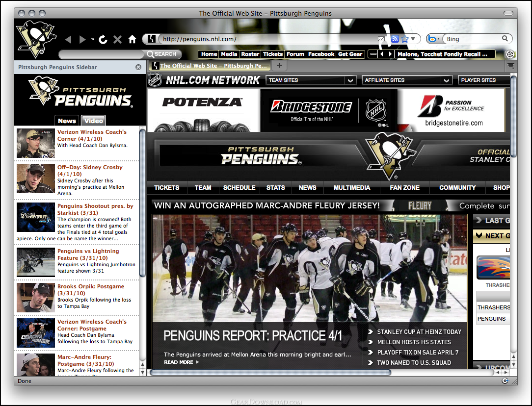Bookmark the page with the star icon
This screenshot has height=406, width=532.
(405, 39)
